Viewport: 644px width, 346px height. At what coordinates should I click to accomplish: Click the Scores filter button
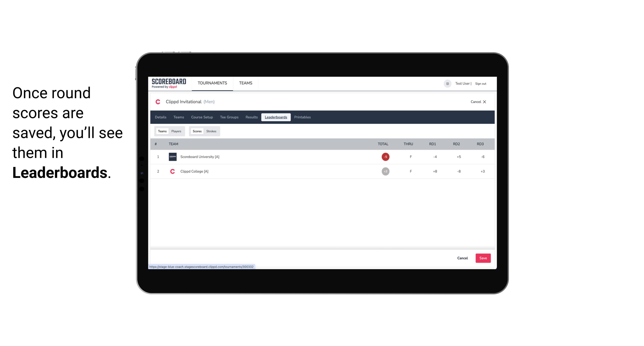pyautogui.click(x=197, y=131)
